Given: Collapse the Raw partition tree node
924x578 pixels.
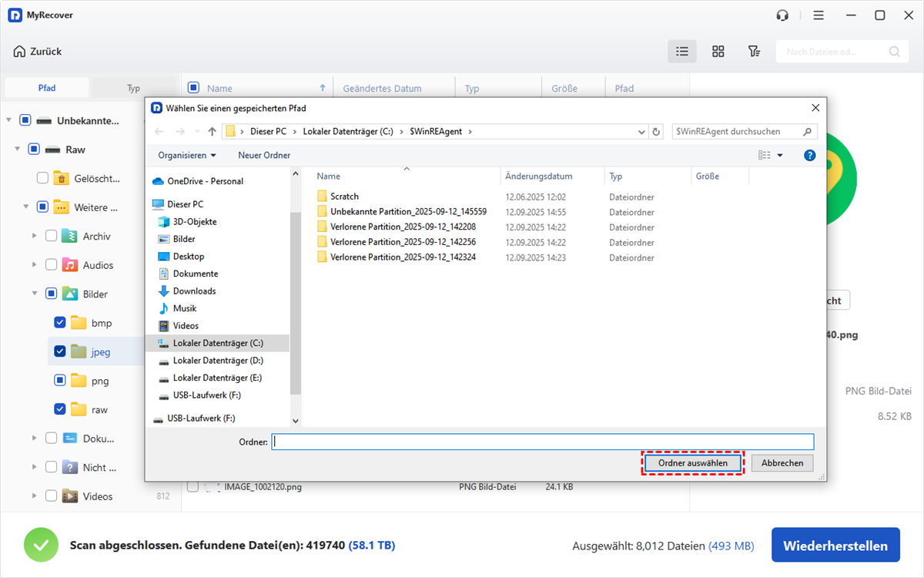Looking at the screenshot, I should pos(17,150).
